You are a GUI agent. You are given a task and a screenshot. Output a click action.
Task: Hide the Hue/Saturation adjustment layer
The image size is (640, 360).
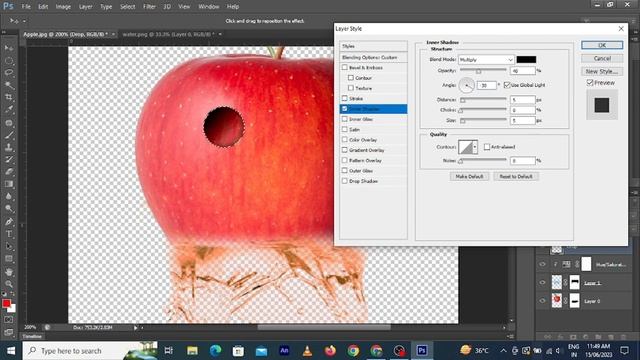[x=542, y=264]
